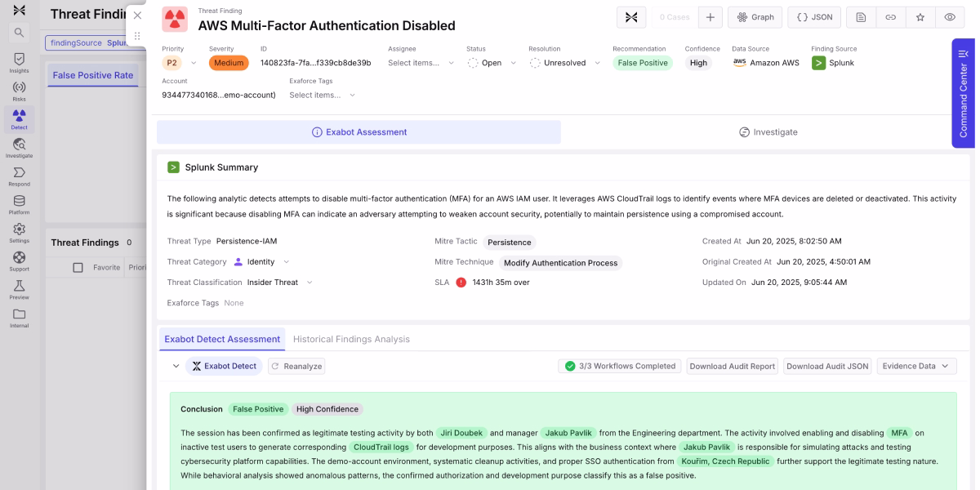Click the Splunk Summary icon
Image resolution: width=980 pixels, height=490 pixels.
pyautogui.click(x=173, y=167)
